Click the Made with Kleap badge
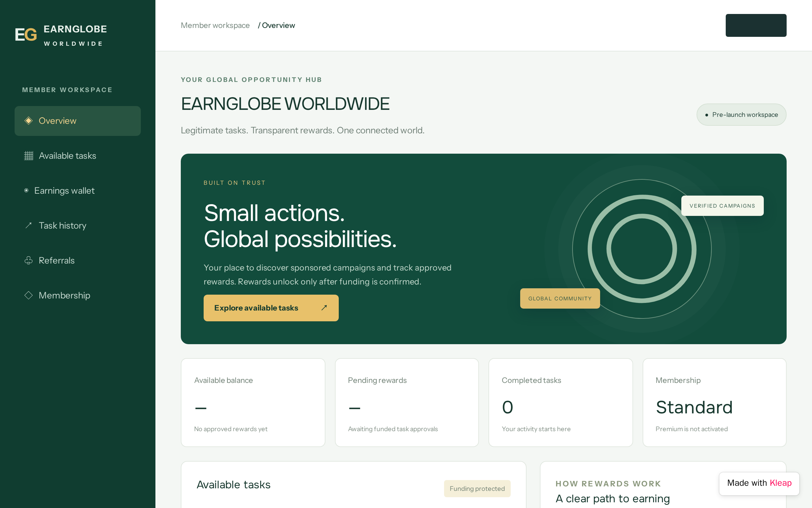Viewport: 812px width, 508px height. click(x=759, y=483)
